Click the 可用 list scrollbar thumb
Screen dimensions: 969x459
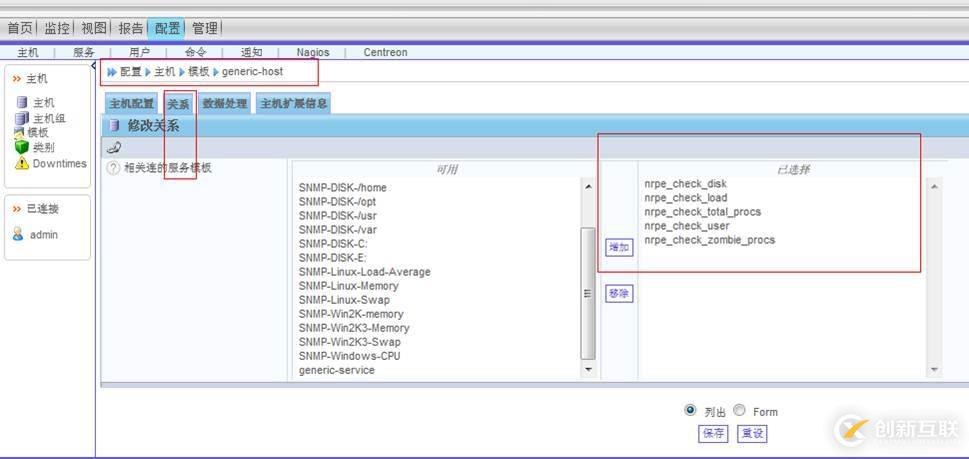click(588, 293)
